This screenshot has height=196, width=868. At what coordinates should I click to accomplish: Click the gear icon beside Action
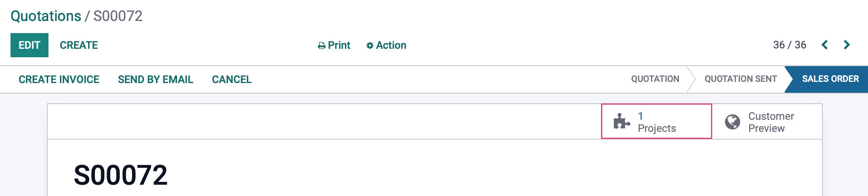point(370,46)
